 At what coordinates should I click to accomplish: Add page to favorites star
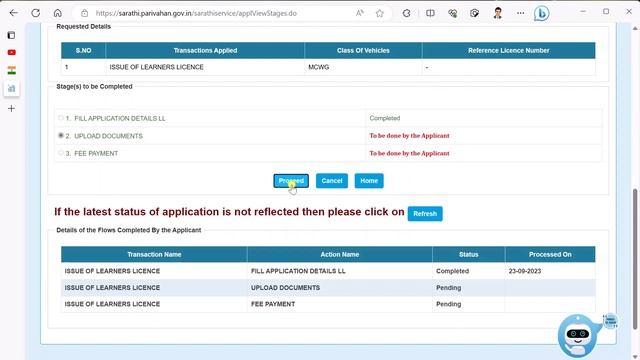point(380,13)
